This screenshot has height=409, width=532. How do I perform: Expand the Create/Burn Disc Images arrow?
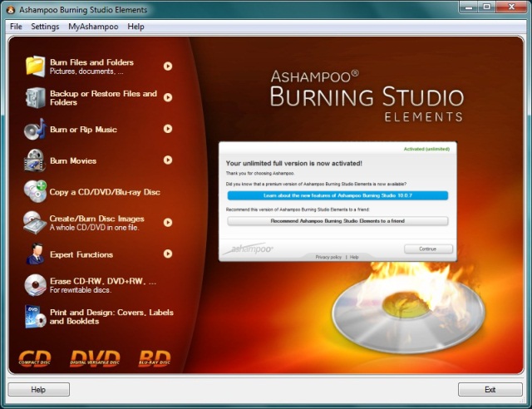(168, 222)
